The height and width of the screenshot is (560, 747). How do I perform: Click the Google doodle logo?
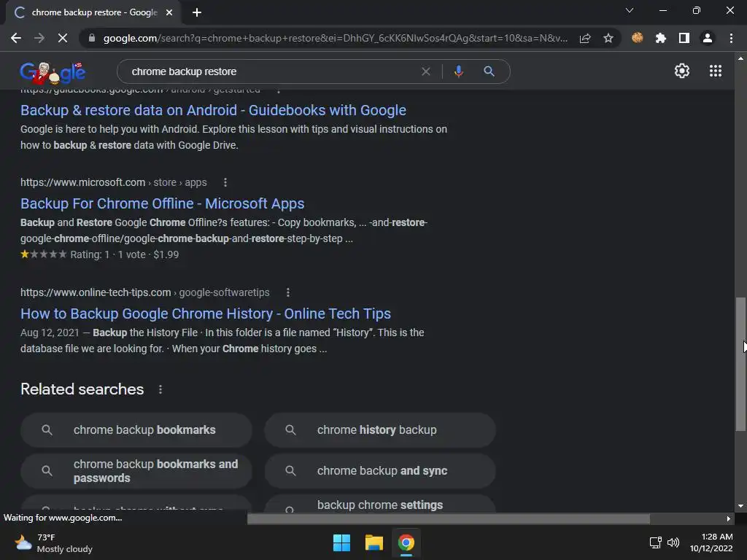(53, 72)
